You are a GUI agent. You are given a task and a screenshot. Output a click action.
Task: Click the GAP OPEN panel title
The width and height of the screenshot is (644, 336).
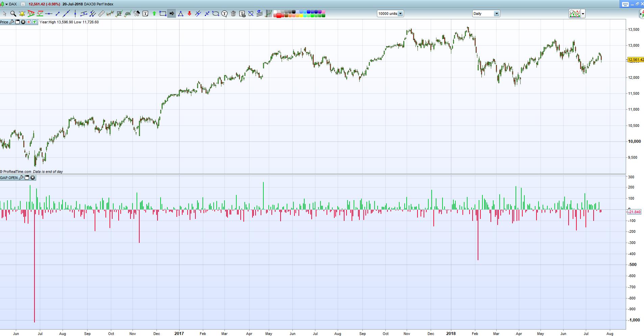pos(9,178)
